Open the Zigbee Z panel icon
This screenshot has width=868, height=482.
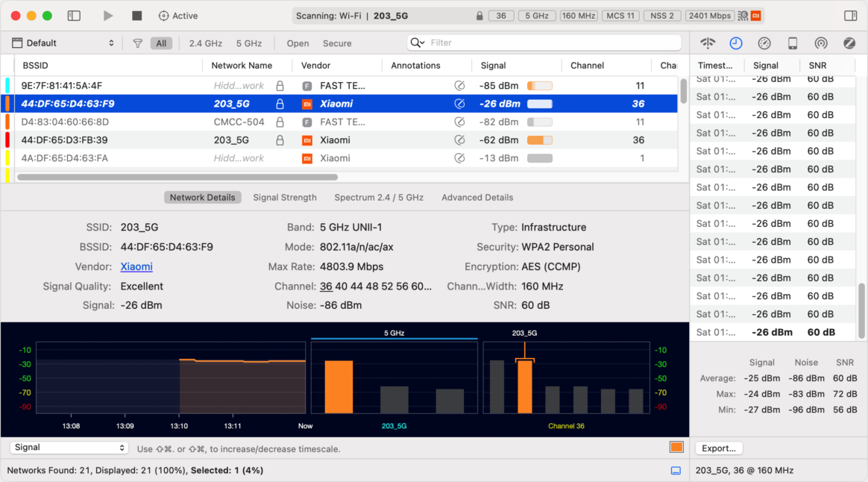pos(849,43)
